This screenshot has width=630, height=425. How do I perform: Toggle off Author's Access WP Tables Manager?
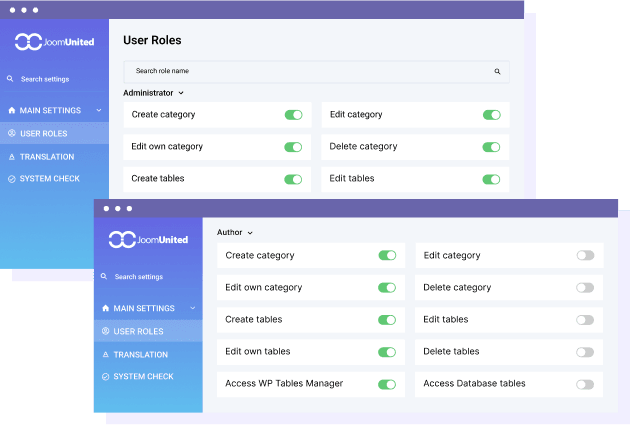(387, 384)
